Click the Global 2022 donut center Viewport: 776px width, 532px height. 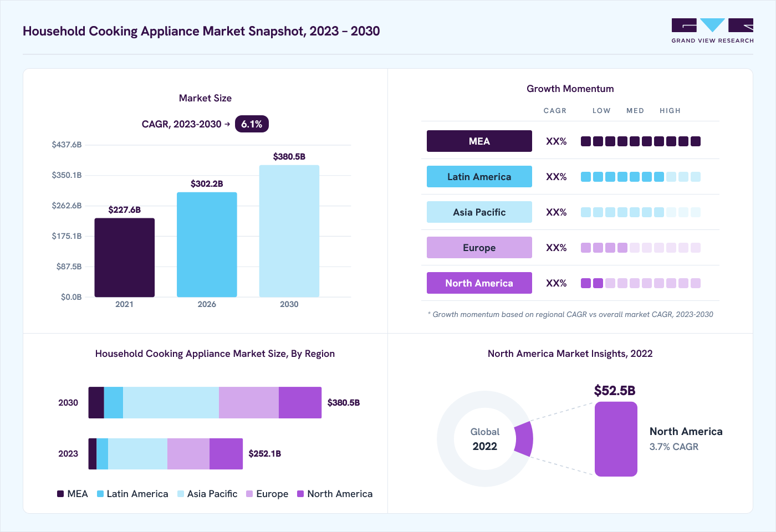pyautogui.click(x=485, y=439)
